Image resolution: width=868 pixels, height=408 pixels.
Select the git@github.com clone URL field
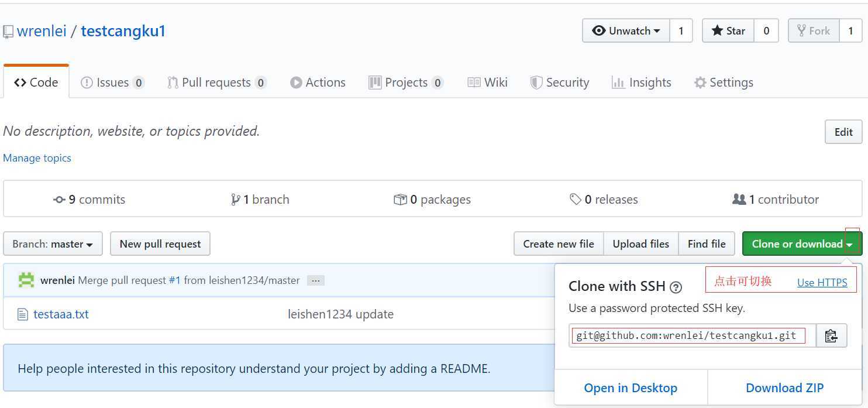[x=693, y=335]
